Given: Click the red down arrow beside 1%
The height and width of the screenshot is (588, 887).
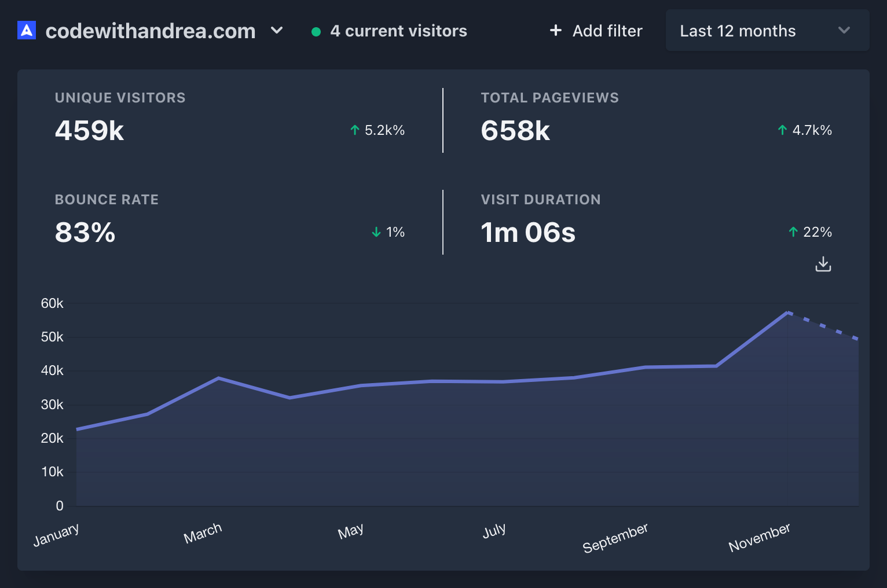Looking at the screenshot, I should (375, 232).
